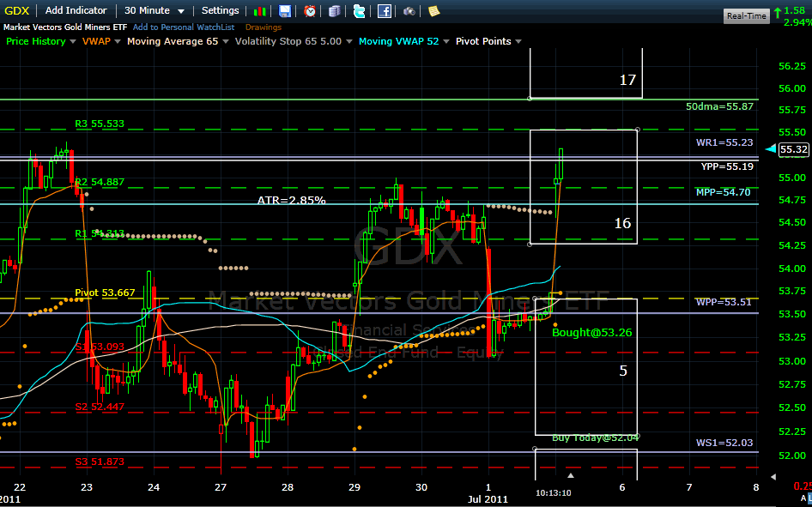Open the alarm clock alert icon
The width and height of the screenshot is (812, 507).
pyautogui.click(x=310, y=11)
